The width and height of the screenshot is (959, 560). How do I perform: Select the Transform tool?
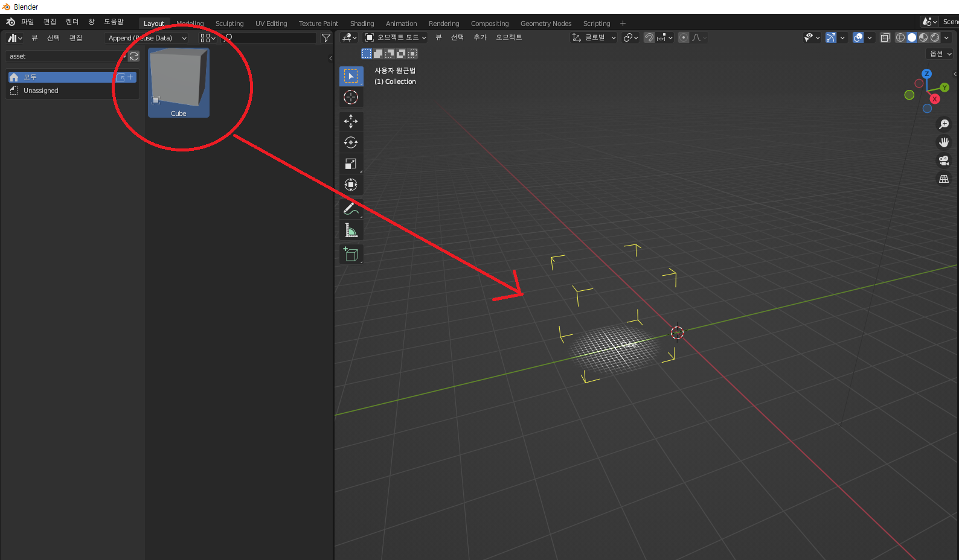pyautogui.click(x=351, y=185)
